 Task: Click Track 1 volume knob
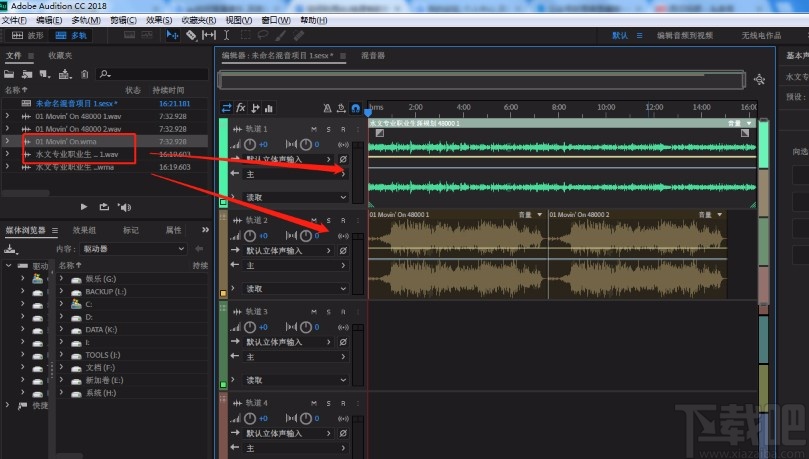click(250, 144)
